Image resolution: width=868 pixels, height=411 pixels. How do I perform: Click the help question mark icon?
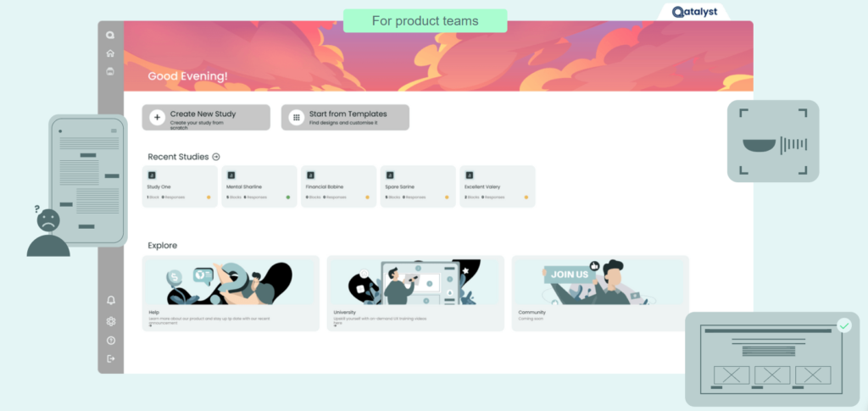click(x=111, y=340)
